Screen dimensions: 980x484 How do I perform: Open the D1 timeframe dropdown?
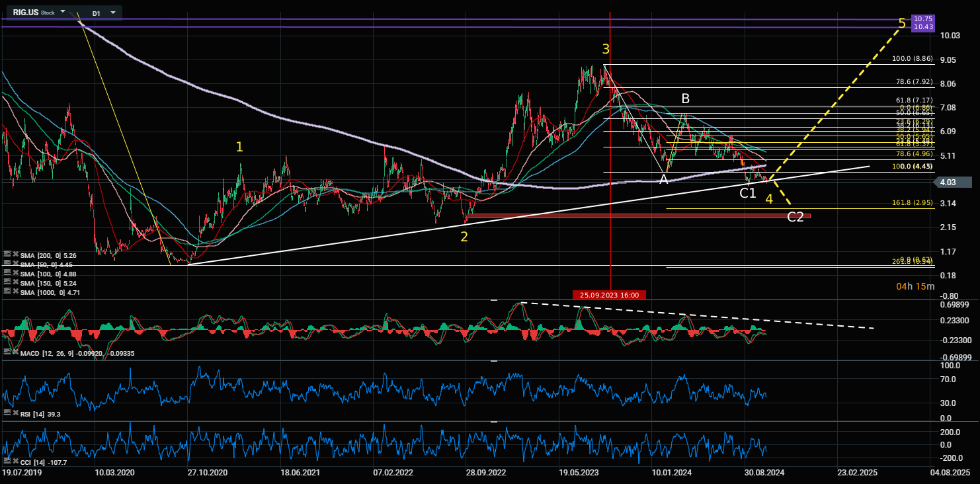point(113,13)
